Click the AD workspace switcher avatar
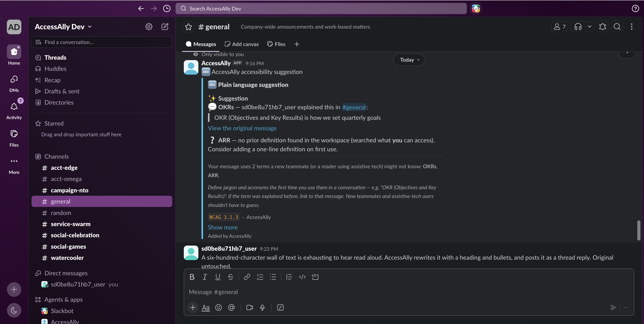Image resolution: width=644 pixels, height=324 pixels. click(x=14, y=27)
